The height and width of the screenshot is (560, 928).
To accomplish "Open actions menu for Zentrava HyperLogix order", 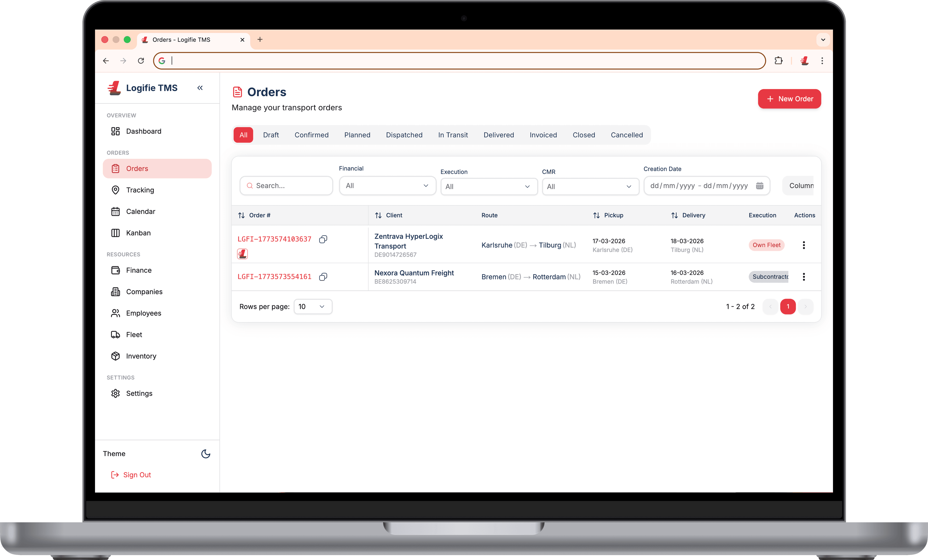I will [804, 245].
